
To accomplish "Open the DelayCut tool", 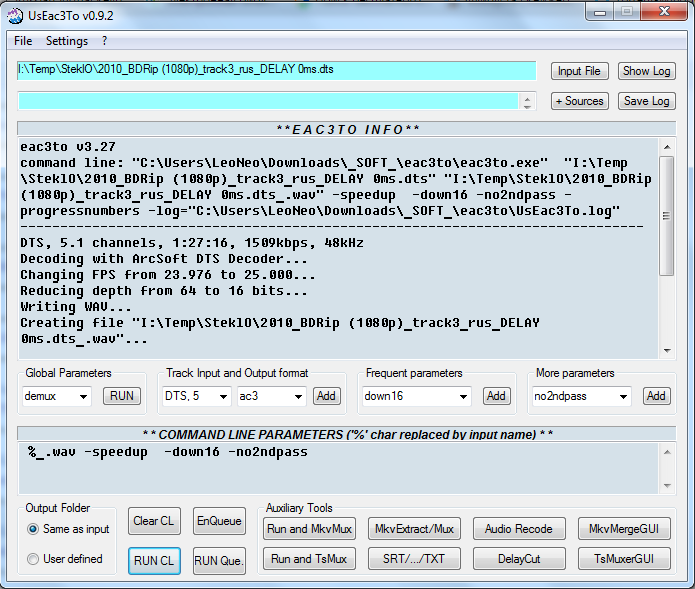I will pos(518,559).
